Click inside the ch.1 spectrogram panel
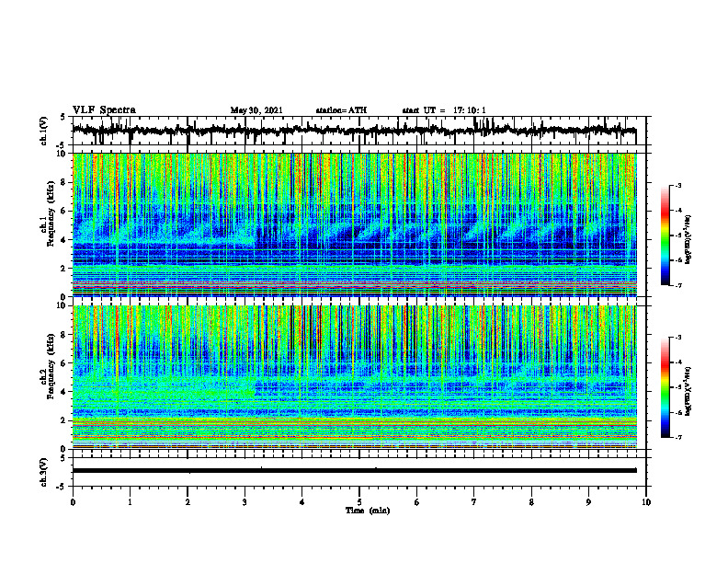Screen dimensions: 728x563 [x=359, y=224]
